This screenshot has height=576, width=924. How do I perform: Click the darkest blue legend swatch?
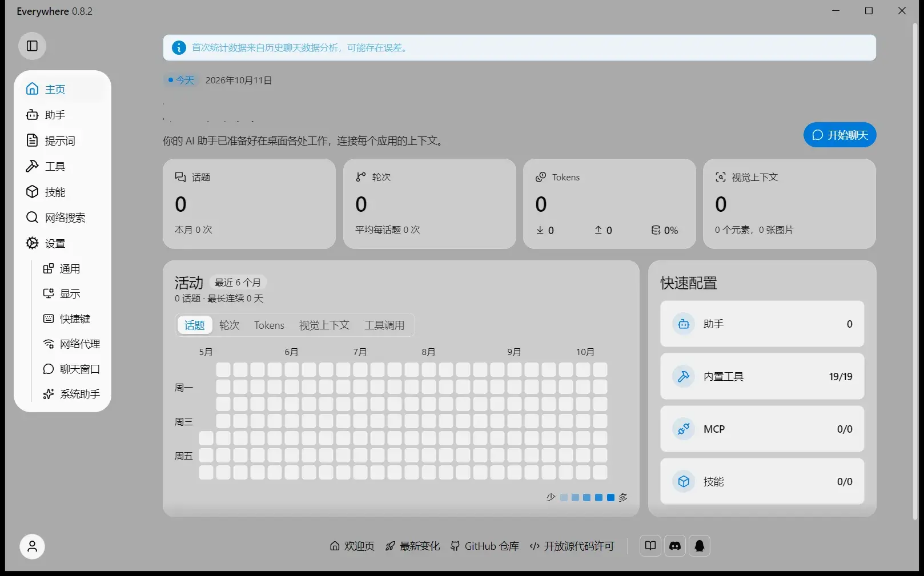point(610,497)
